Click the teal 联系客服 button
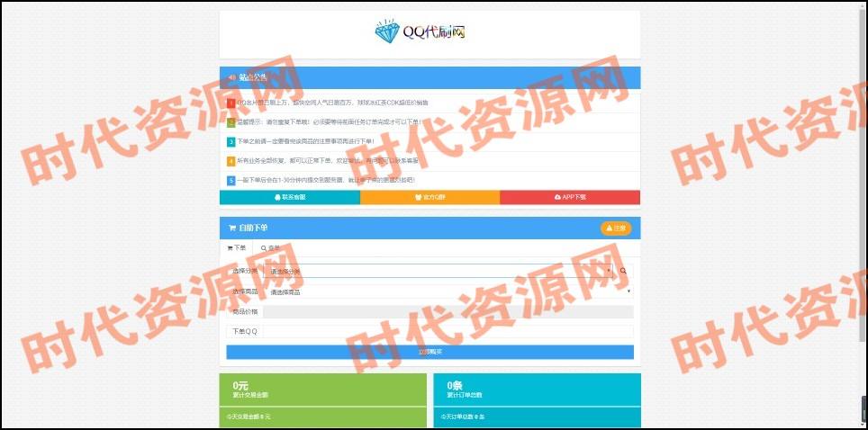This screenshot has height=430, width=868. pyautogui.click(x=290, y=197)
